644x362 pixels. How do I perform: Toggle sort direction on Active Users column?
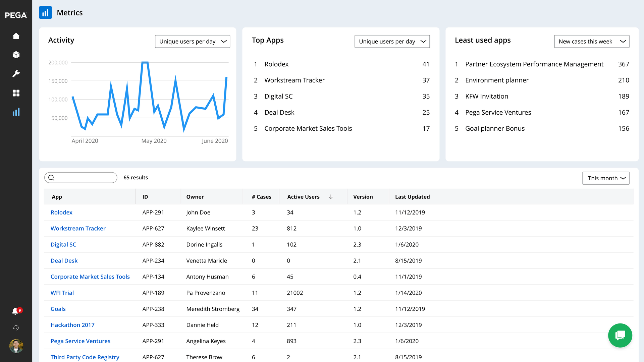point(331,197)
